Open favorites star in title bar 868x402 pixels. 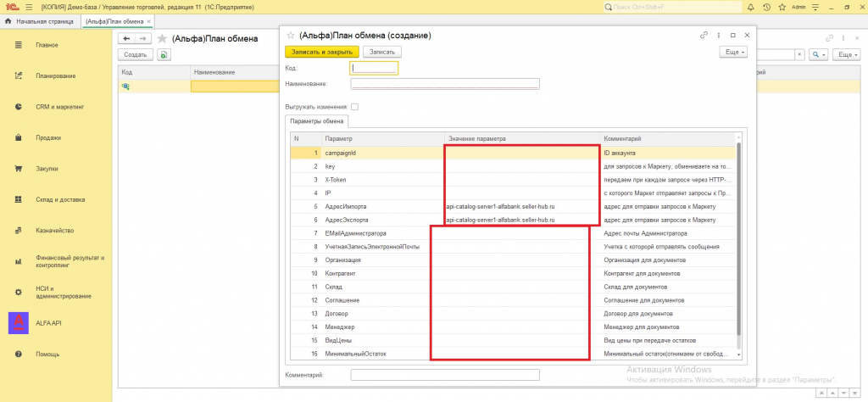[x=782, y=7]
